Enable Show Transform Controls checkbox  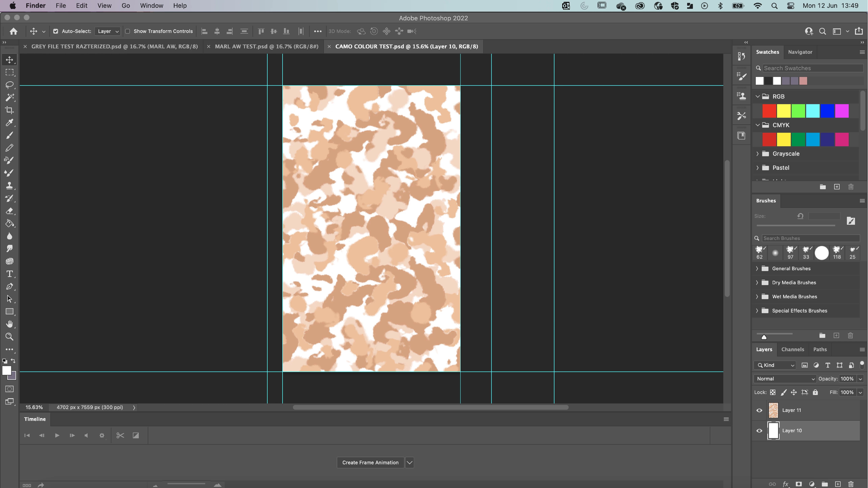click(x=128, y=31)
